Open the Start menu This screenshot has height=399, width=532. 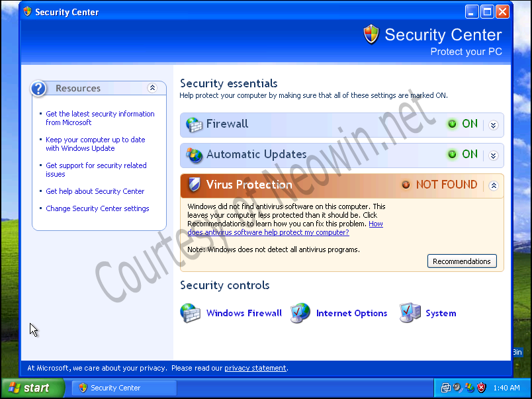(x=33, y=388)
